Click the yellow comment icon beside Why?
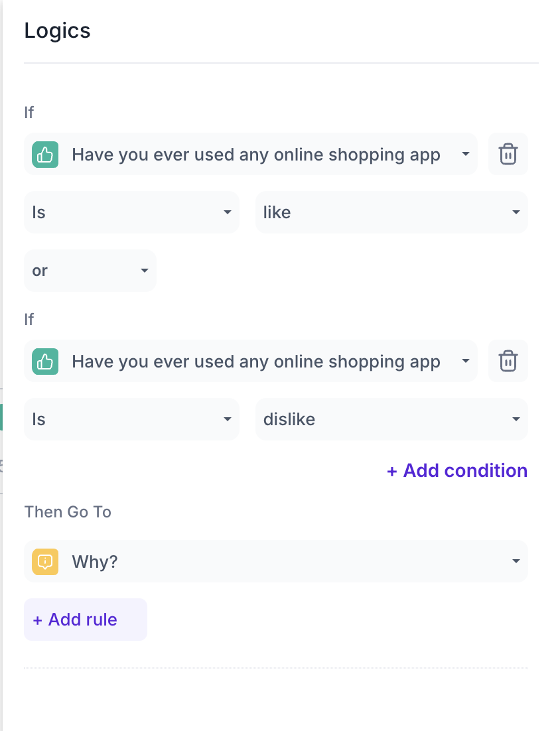This screenshot has height=731, width=560. pos(45,561)
